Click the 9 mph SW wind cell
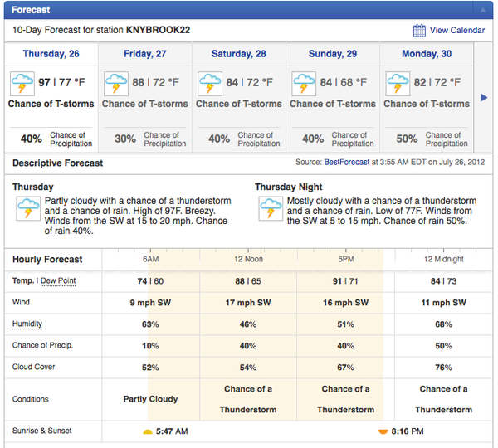This screenshot has height=448, width=498. [x=150, y=303]
